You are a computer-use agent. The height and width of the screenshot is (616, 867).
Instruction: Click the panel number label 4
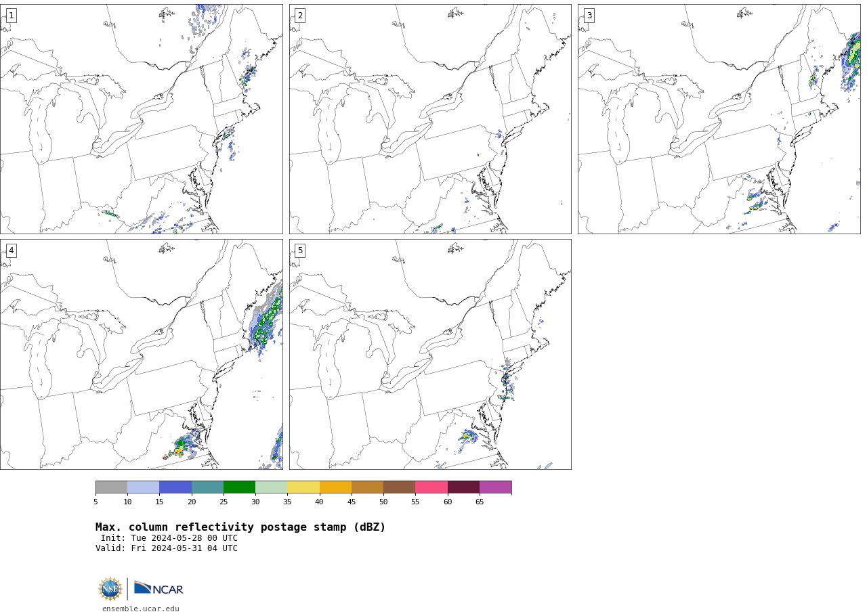pos(11,250)
